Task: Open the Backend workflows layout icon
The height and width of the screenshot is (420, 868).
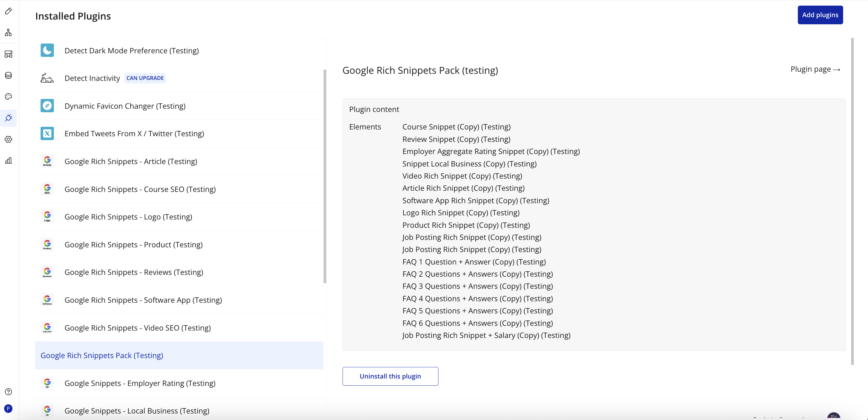Action: [x=8, y=54]
